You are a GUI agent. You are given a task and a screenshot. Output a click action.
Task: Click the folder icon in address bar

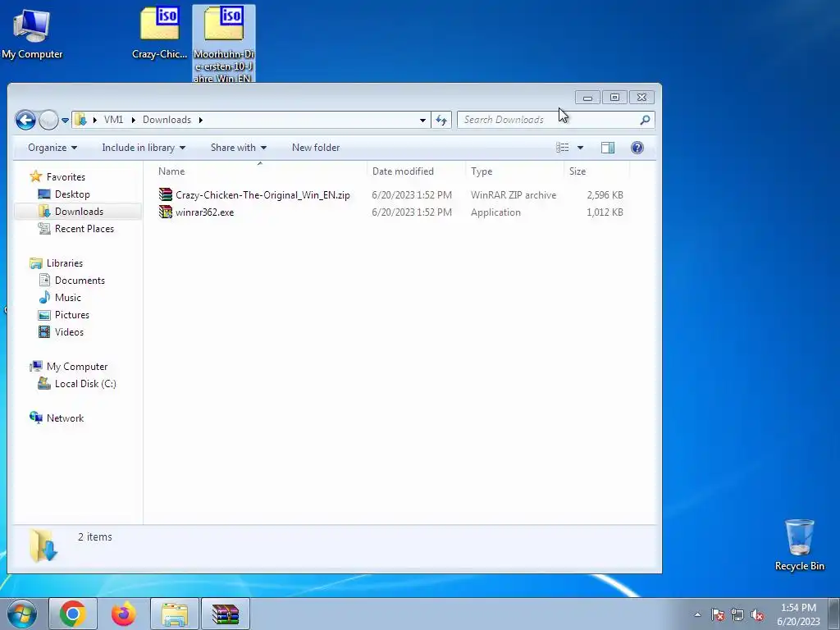(80, 120)
